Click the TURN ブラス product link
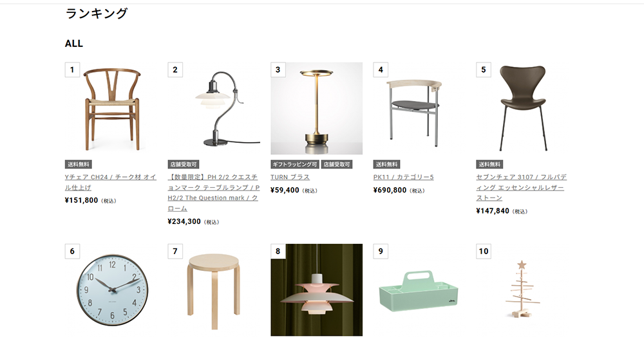 tap(290, 178)
